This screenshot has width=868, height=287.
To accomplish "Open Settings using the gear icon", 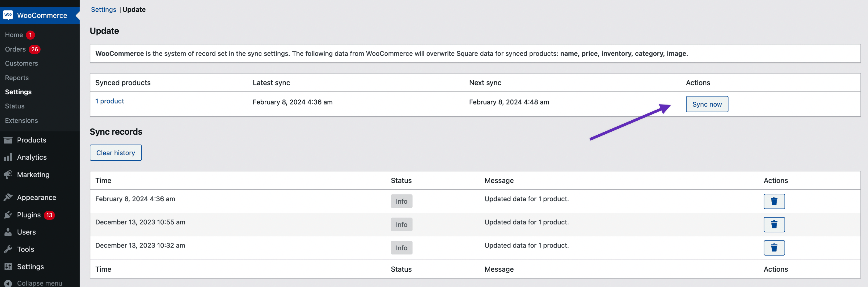I will point(8,266).
